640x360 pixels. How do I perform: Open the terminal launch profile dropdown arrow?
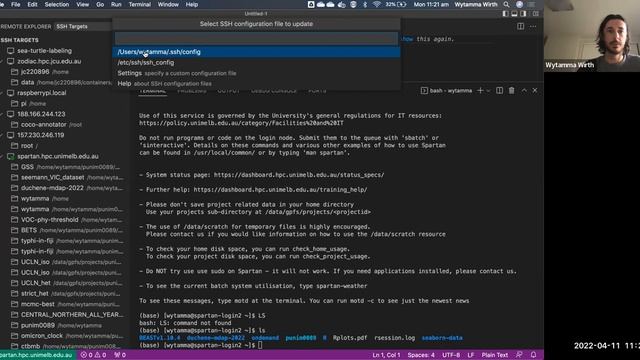(488, 90)
